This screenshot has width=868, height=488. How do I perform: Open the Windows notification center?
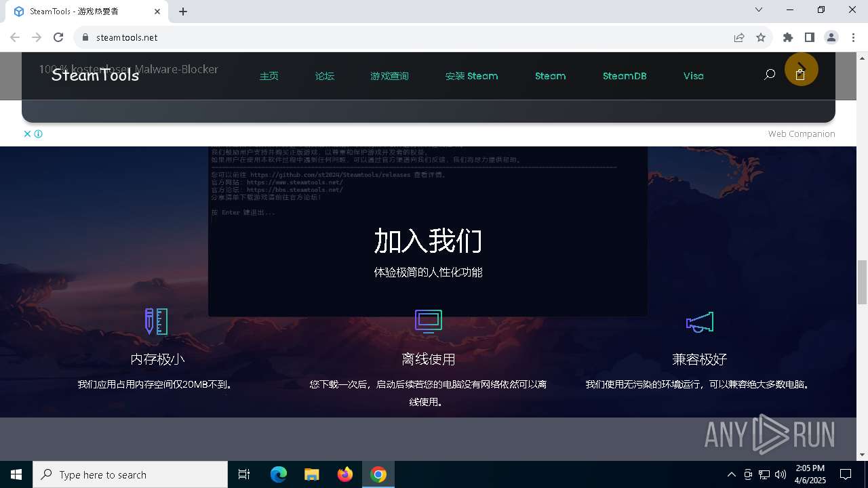point(846,474)
